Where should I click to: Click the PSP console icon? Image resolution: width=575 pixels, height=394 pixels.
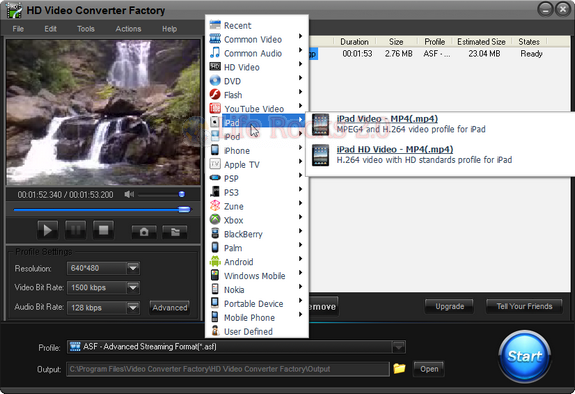coord(215,178)
